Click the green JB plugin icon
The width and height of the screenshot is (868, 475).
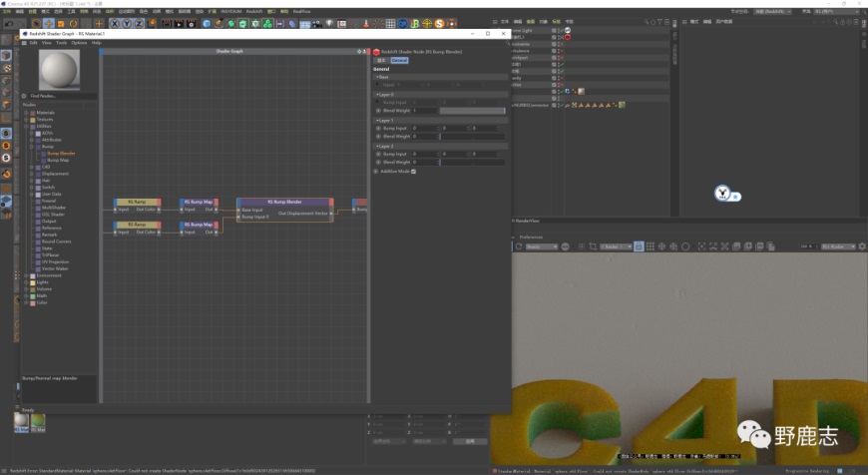[415, 23]
